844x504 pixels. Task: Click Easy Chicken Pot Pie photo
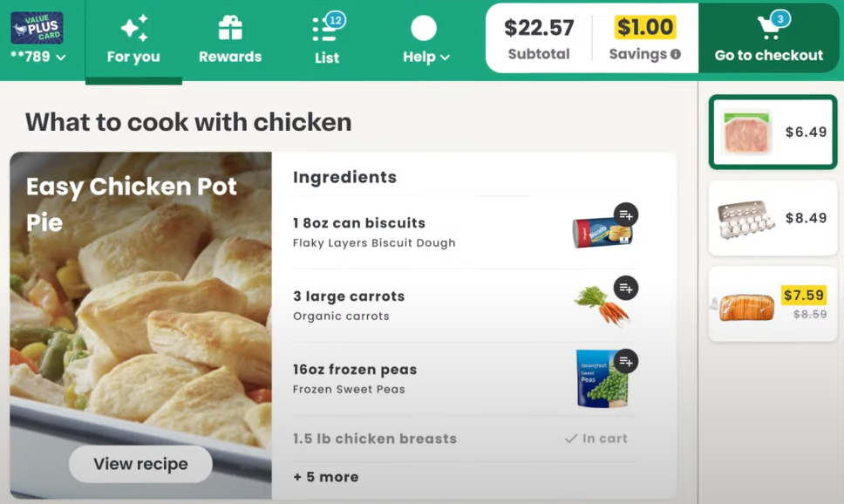[x=141, y=325]
